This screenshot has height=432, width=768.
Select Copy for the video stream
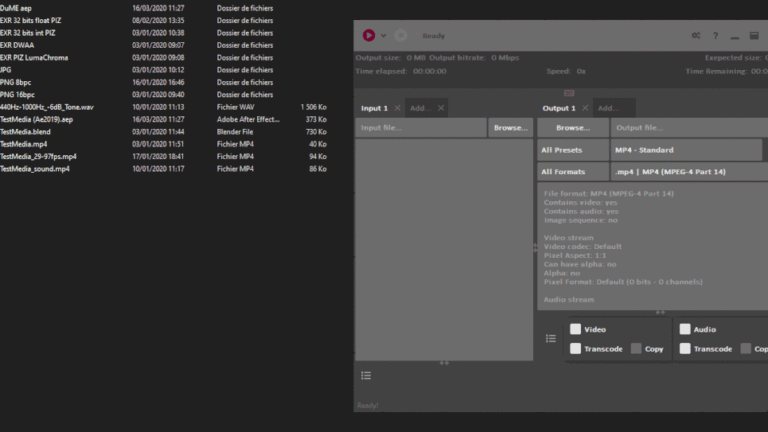(x=636, y=349)
